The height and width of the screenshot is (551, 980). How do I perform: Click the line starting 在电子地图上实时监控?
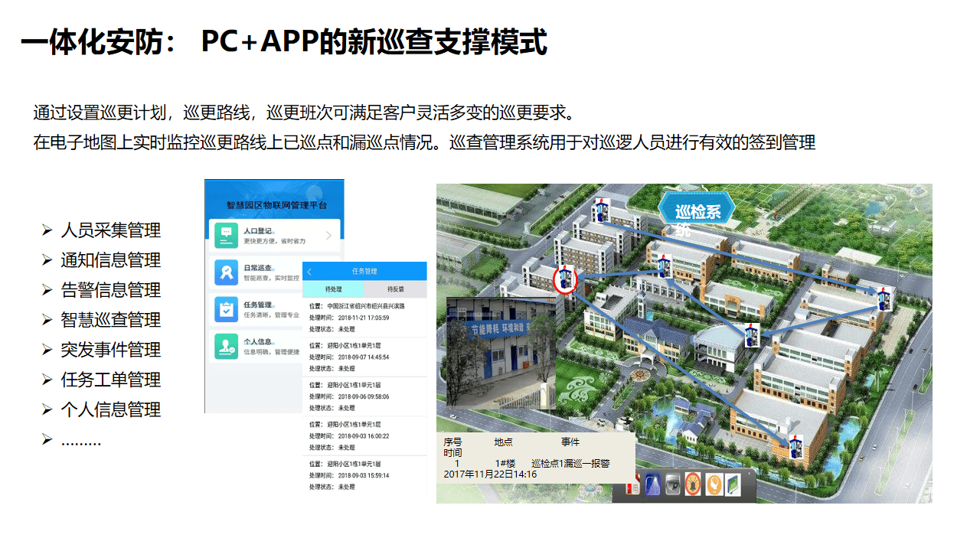click(424, 142)
